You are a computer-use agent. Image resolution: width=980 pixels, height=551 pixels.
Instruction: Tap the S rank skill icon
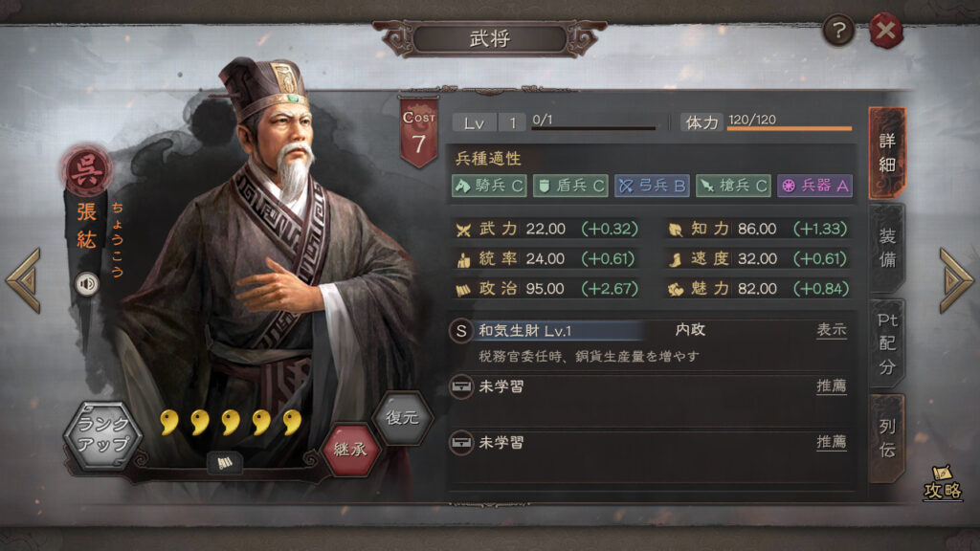(x=461, y=331)
